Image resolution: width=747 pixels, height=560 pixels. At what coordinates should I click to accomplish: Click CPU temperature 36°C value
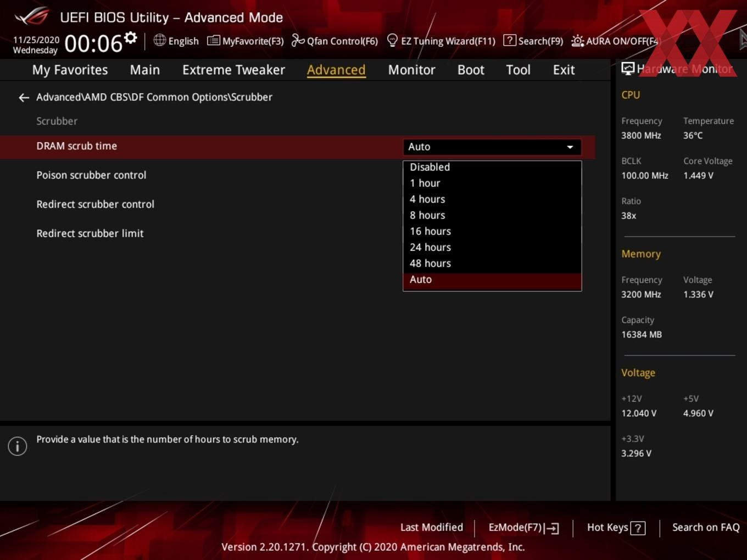(693, 136)
